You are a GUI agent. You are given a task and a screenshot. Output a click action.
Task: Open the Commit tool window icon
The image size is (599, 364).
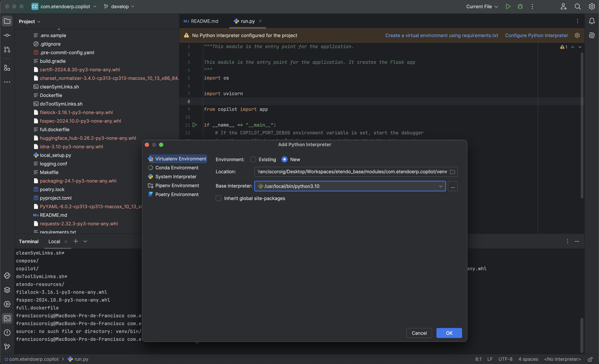point(7,35)
